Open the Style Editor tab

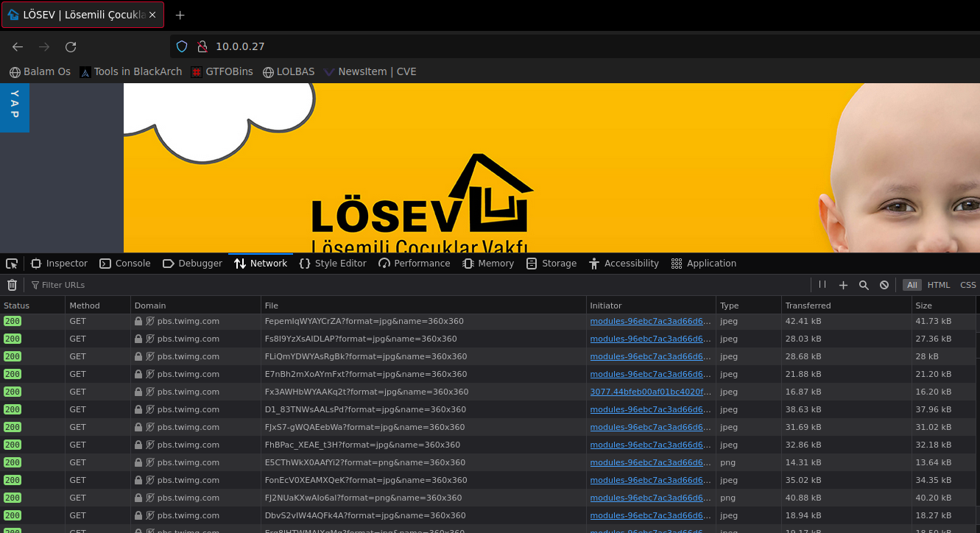(333, 264)
